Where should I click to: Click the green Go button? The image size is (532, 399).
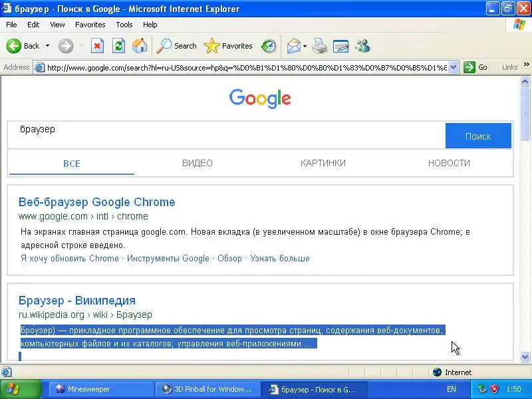tap(475, 67)
